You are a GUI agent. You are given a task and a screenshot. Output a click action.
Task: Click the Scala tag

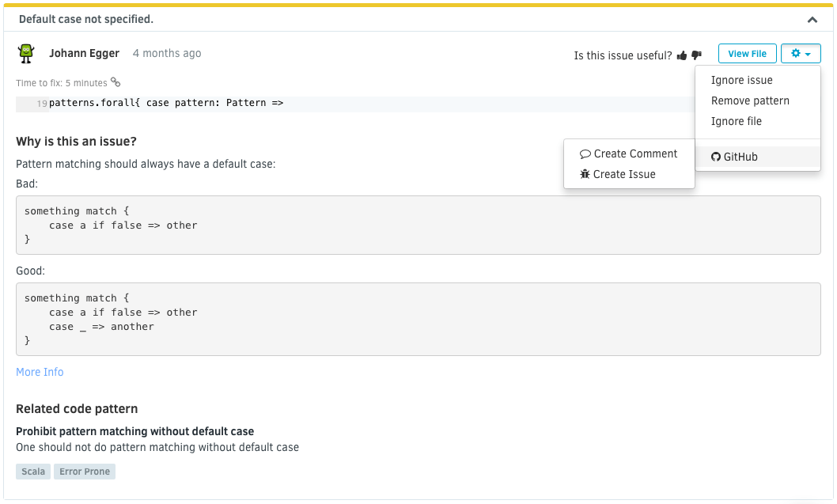33,472
